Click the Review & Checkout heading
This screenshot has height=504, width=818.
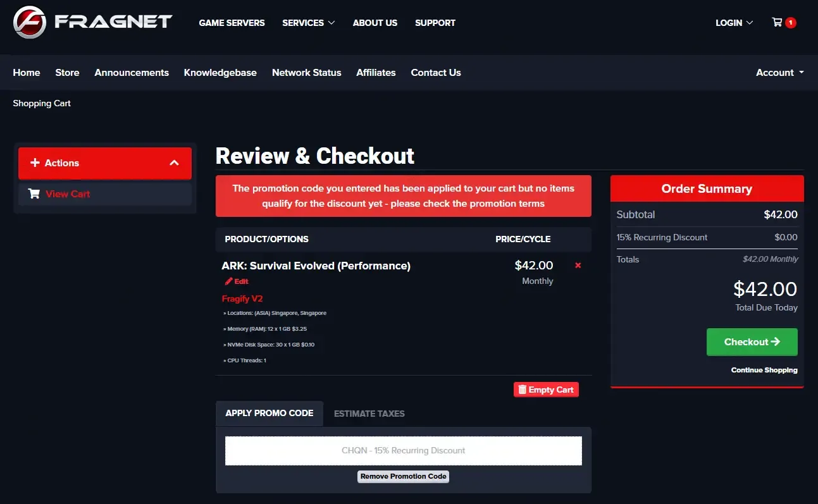[x=315, y=156]
